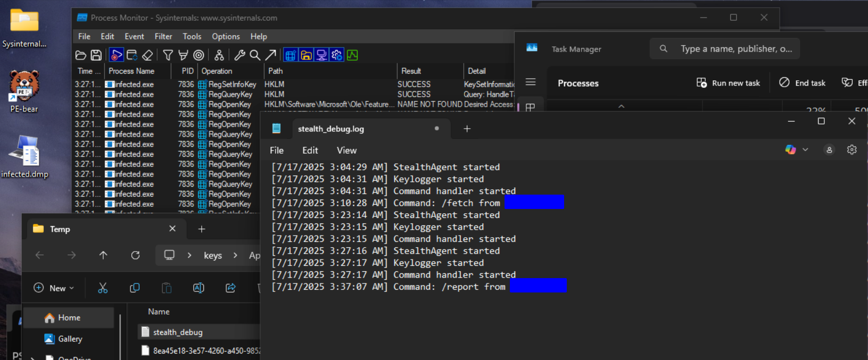
Task: Click the Highlight icon in Process Monitor toolbar
Action: [x=183, y=55]
